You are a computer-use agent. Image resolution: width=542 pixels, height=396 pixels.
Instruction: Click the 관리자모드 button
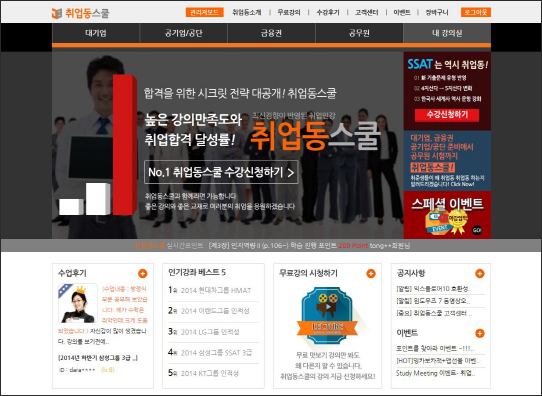[x=204, y=12]
